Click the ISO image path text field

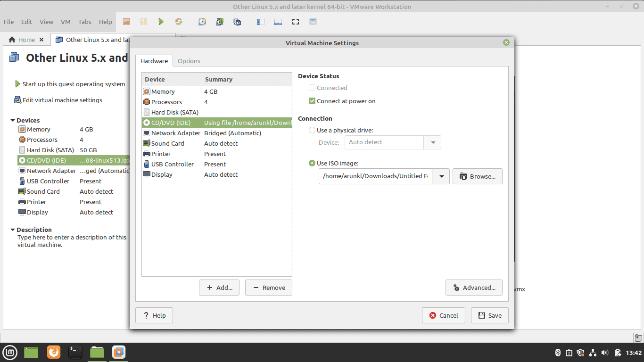(x=376, y=176)
